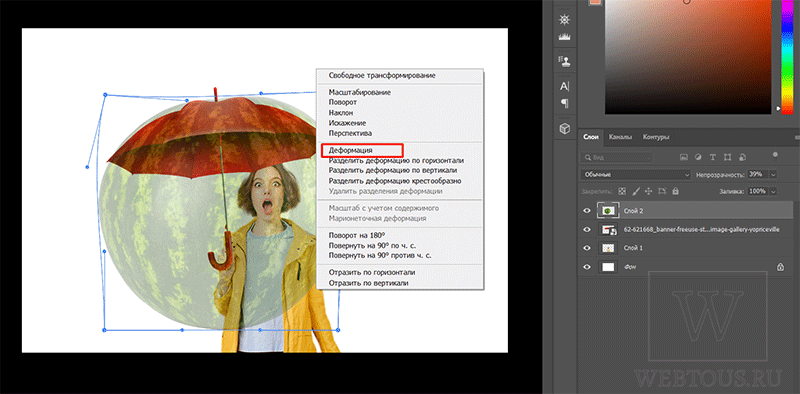Switch to the Слои tab
Screen dimensions: 800x394
(591, 137)
